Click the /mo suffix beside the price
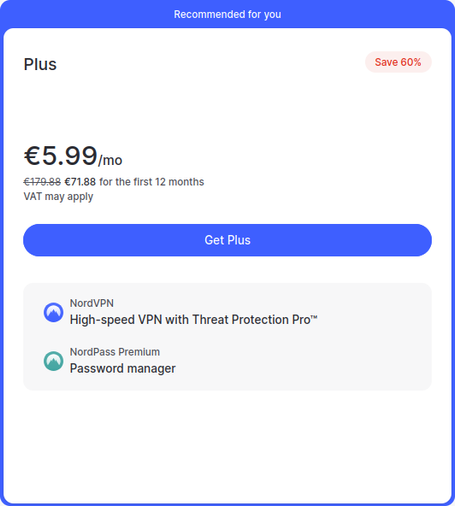 tap(110, 160)
